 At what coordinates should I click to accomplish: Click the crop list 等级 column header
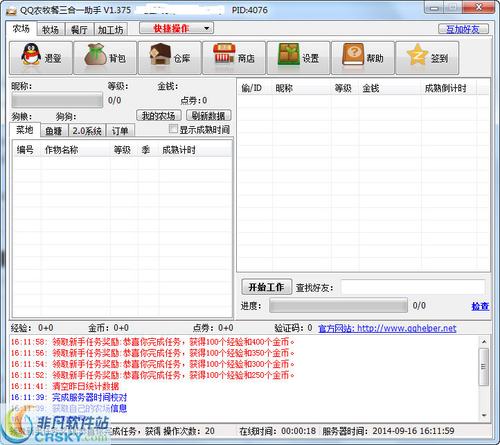pyautogui.click(x=124, y=150)
